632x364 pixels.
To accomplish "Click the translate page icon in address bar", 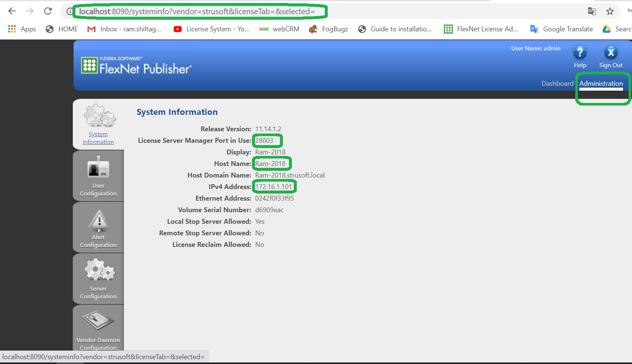I will click(x=592, y=11).
